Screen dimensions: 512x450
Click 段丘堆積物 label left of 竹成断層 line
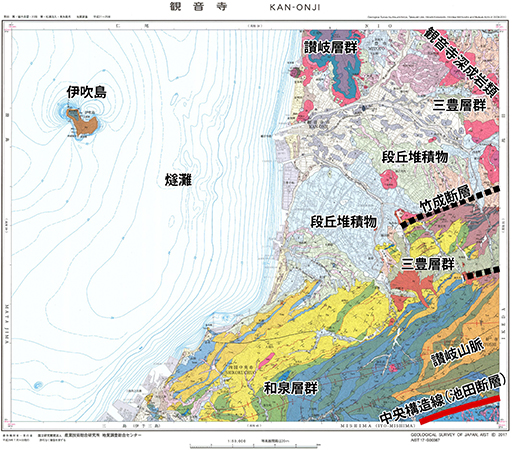pyautogui.click(x=343, y=222)
